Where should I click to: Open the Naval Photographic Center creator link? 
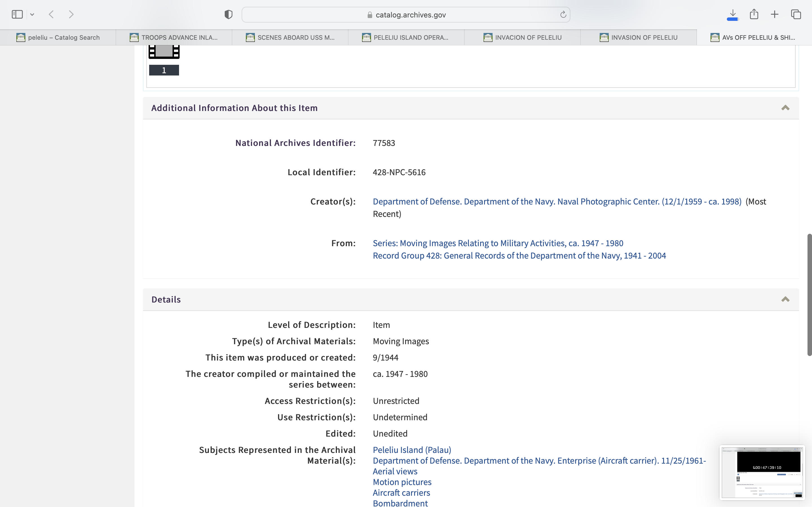[x=557, y=201]
